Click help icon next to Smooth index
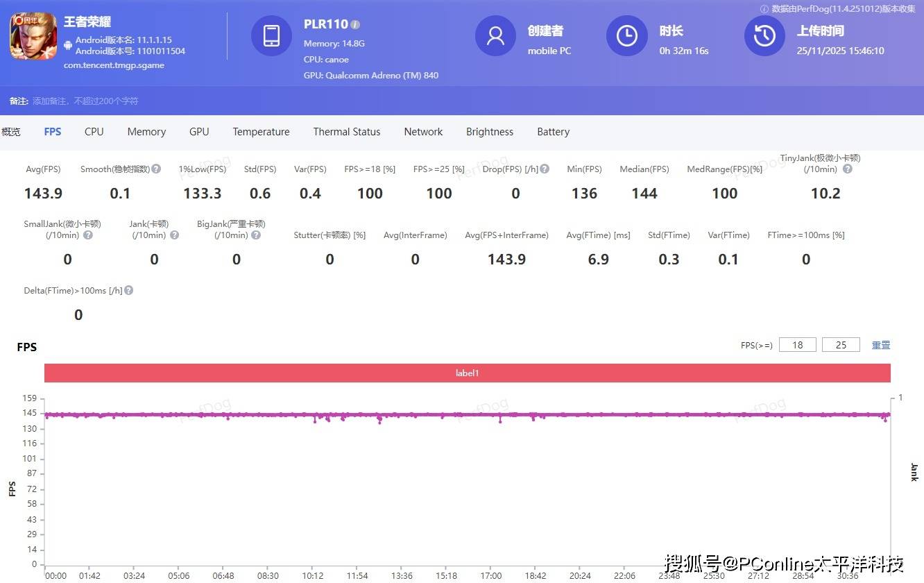This screenshot has width=924, height=583. click(156, 169)
